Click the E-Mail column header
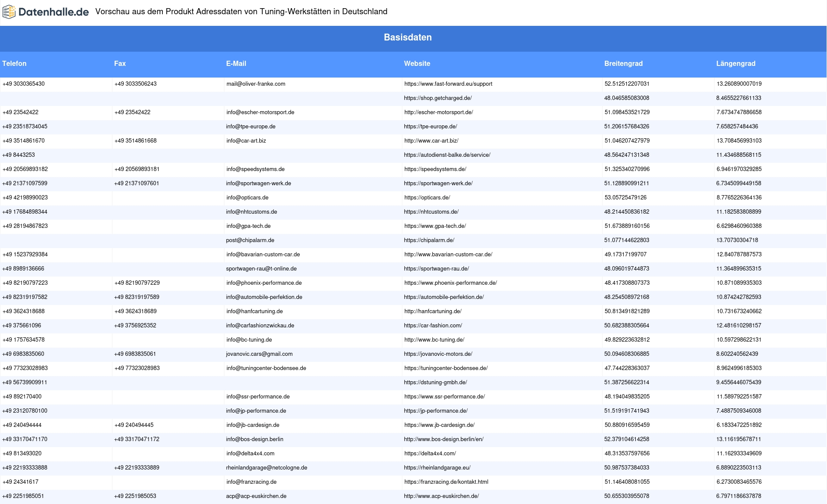This screenshot has height=504, width=827. (x=236, y=64)
